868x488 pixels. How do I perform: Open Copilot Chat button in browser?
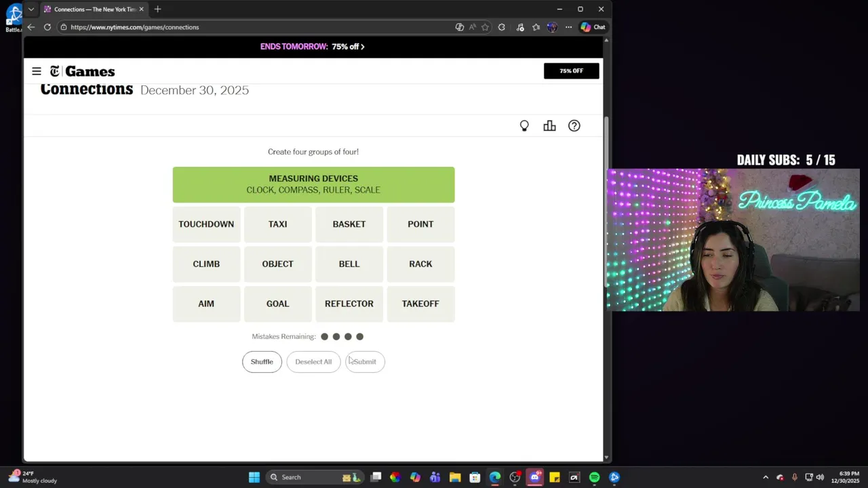click(x=593, y=27)
